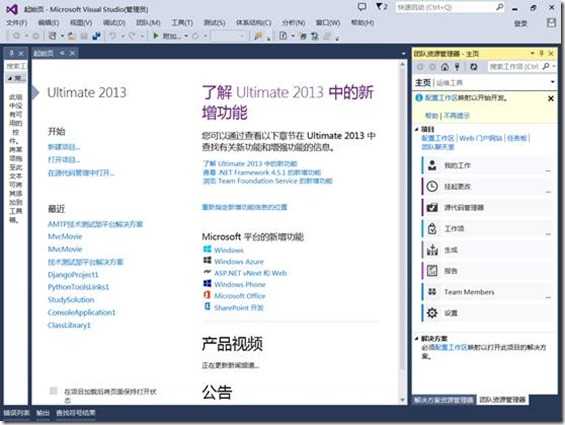The width and height of the screenshot is (565, 425).
Task: Click the Refresh icon in Team Explorer
Action: click(474, 67)
